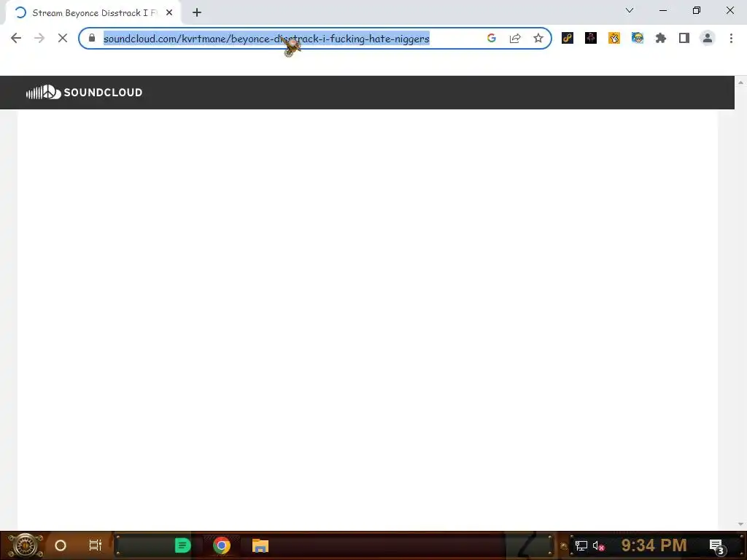Click the muted volume tray icon

599,545
